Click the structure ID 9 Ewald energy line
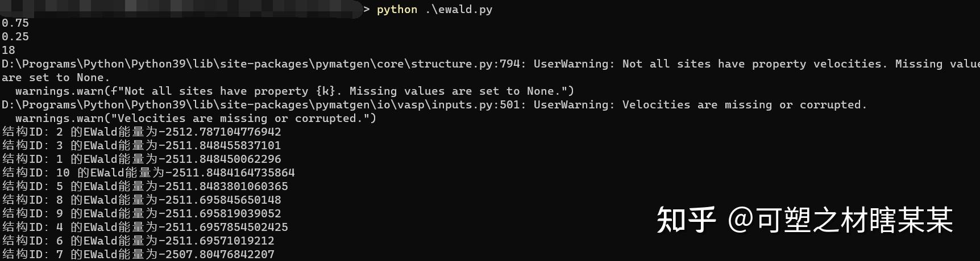 click(142, 213)
